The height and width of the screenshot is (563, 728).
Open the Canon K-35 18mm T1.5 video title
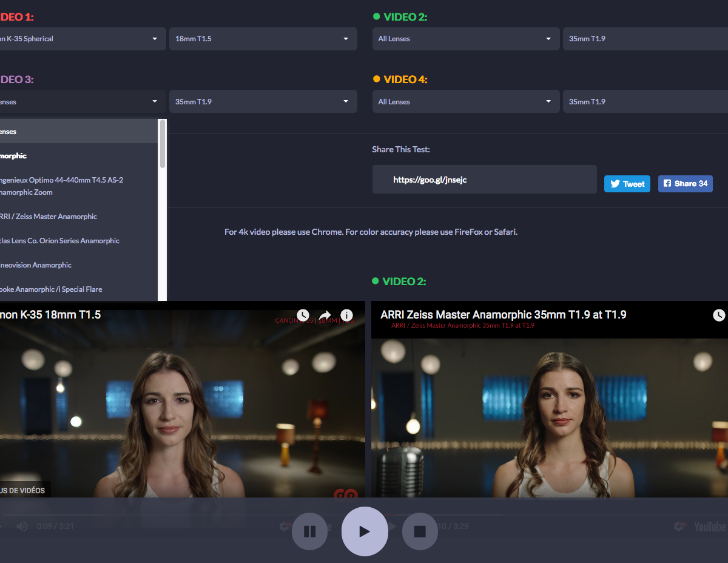point(51,315)
